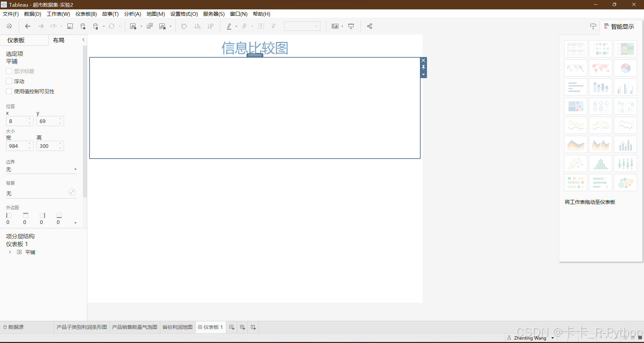The width and height of the screenshot is (644, 343).
Task: Click the Show/hide cards icon
Action: click(x=335, y=26)
